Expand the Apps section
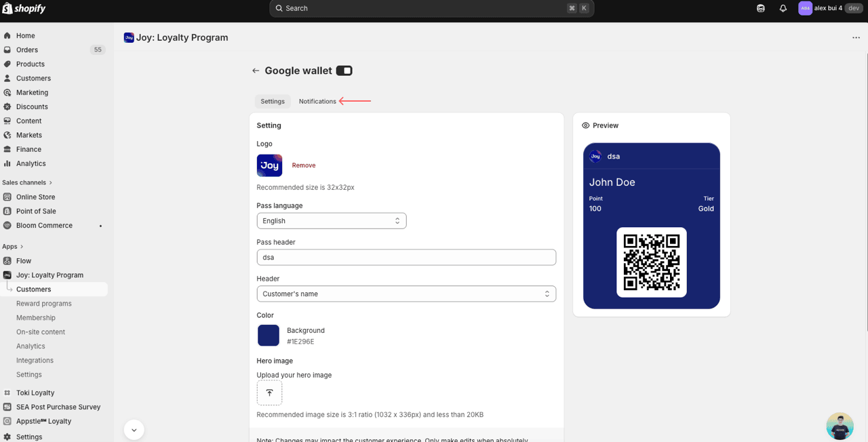 click(13, 247)
